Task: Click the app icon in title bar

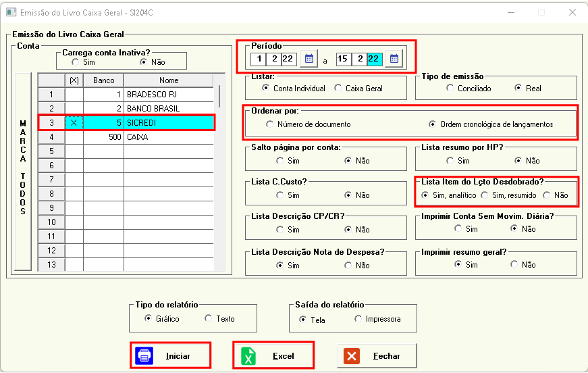Action: point(11,12)
